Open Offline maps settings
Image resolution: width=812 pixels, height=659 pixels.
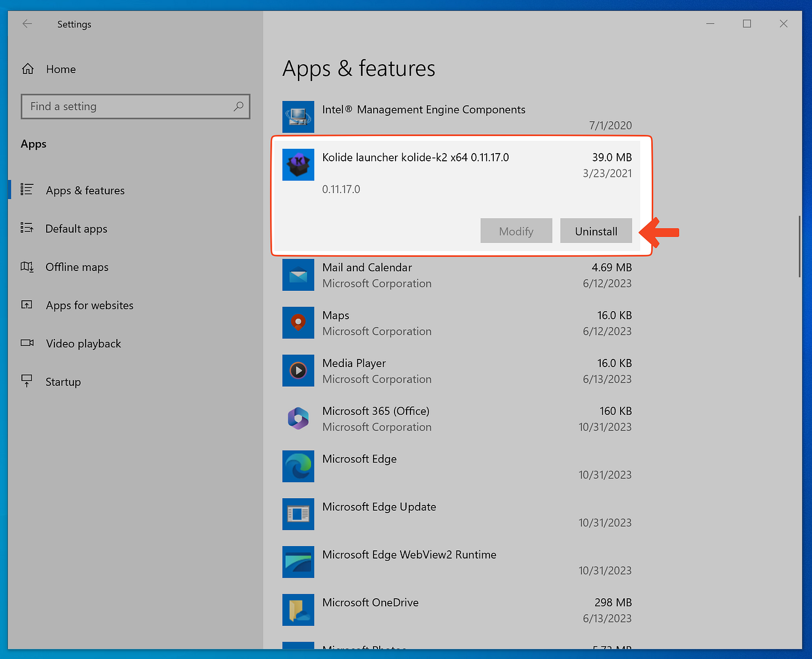[77, 267]
